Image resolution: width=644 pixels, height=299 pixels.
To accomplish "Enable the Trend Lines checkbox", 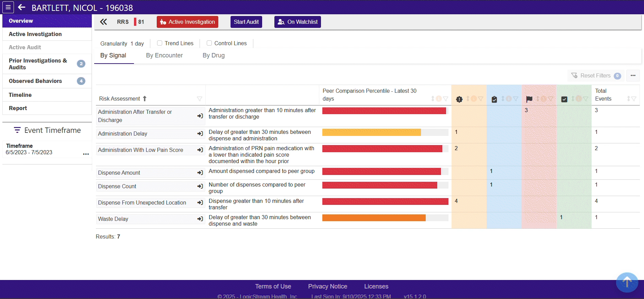I will click(159, 43).
